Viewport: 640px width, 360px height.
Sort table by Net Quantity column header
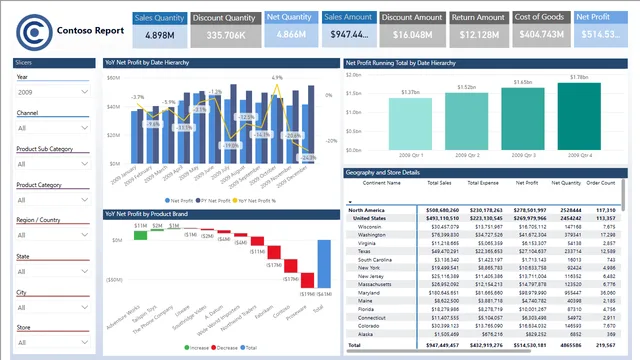[x=566, y=183]
